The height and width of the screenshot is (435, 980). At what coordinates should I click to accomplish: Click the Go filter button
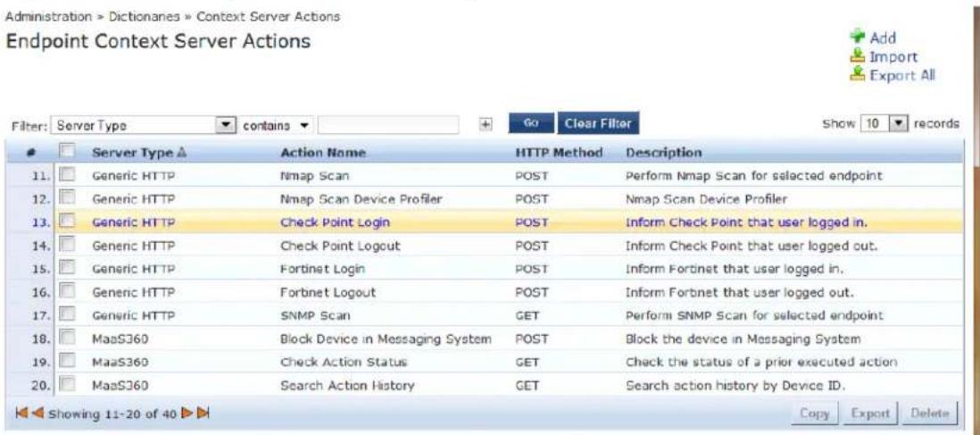(x=531, y=124)
